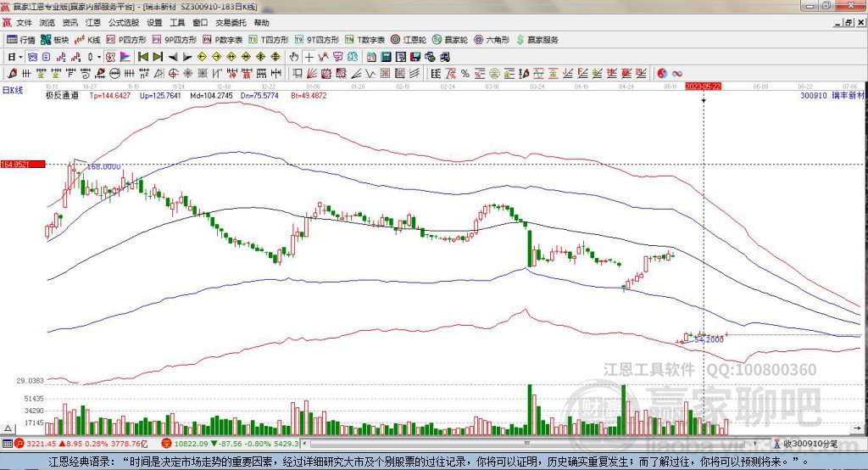
Task: Open the calendar icon
Action: (x=371, y=57)
